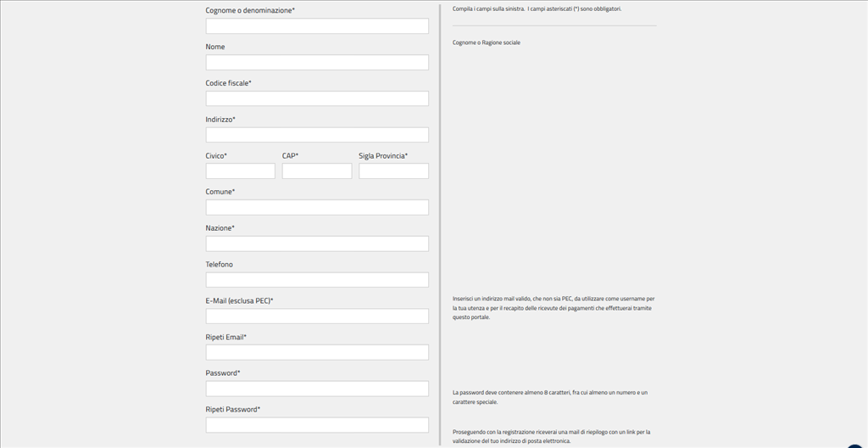Image resolution: width=868 pixels, height=448 pixels.
Task: Click the 'Inserisci un indirizzo mail valido' hint
Action: click(x=554, y=308)
